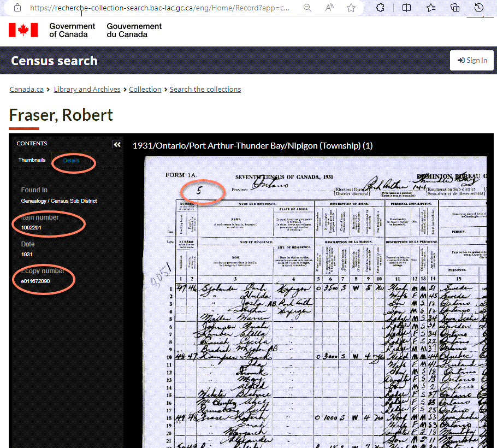The width and height of the screenshot is (497, 448).
Task: Expand the Library and Archives breadcrumb arrow
Action: [125, 89]
